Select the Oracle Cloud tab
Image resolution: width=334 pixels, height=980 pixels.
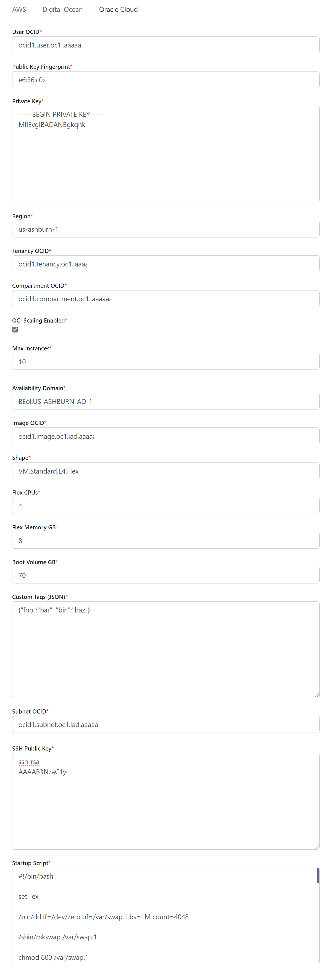[x=118, y=9]
